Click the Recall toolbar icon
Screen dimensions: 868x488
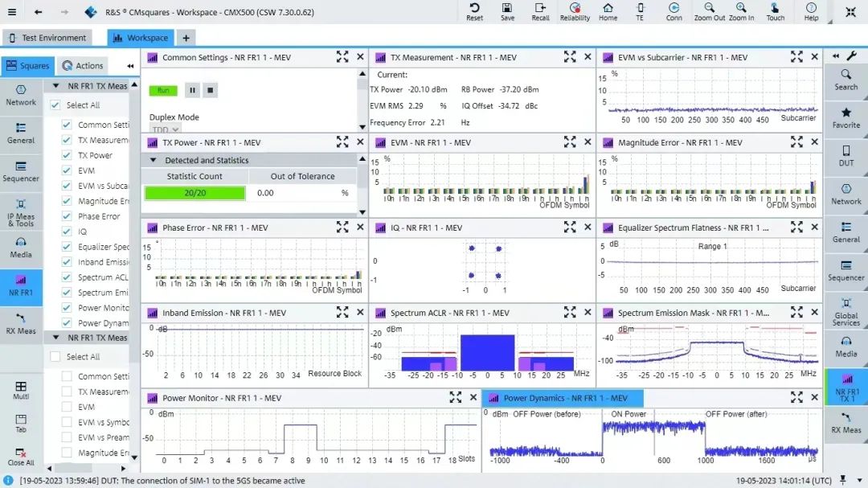pyautogui.click(x=540, y=11)
